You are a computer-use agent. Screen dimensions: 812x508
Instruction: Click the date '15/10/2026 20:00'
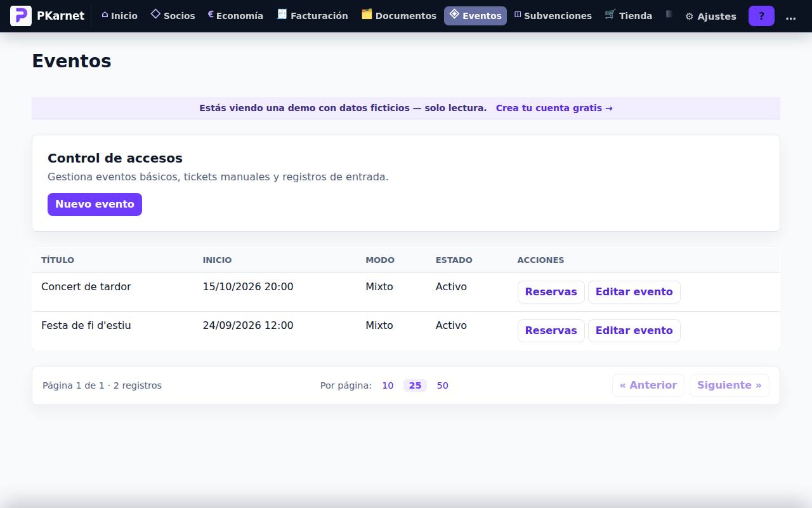coord(248,287)
